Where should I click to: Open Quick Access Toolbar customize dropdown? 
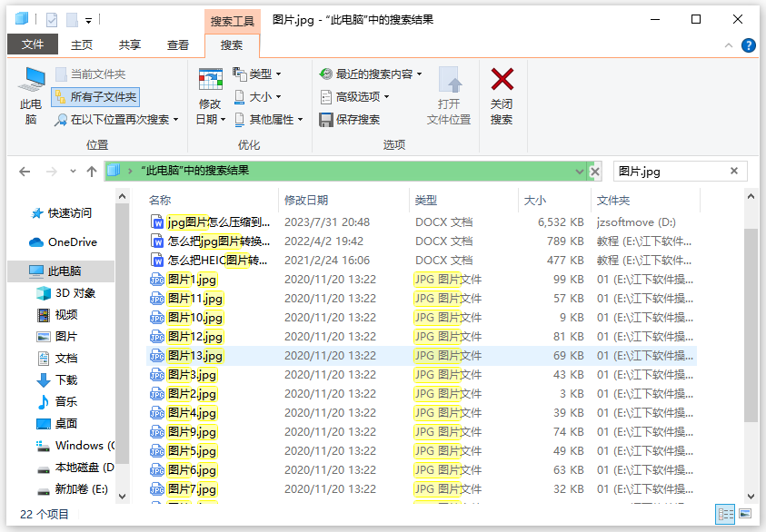(88, 21)
